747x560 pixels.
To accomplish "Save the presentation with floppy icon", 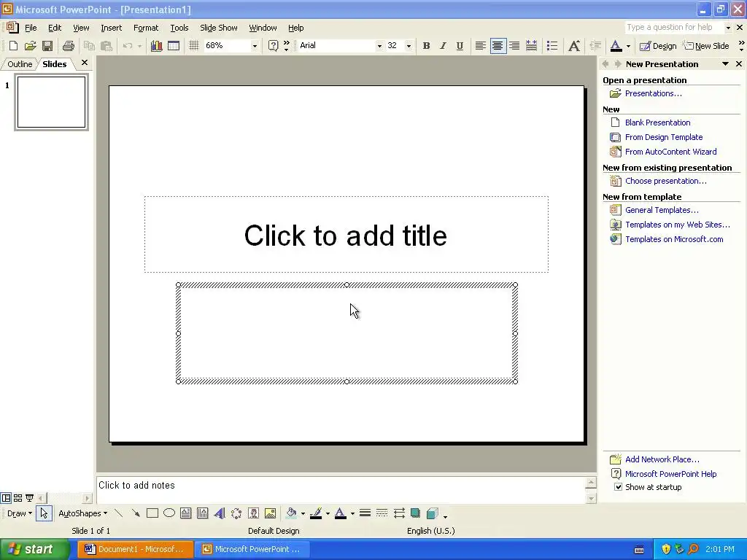I will click(x=47, y=46).
